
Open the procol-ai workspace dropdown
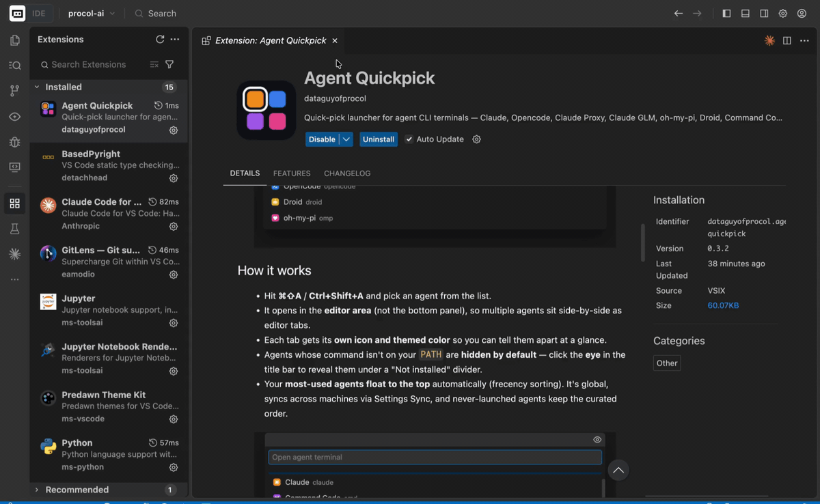(92, 14)
